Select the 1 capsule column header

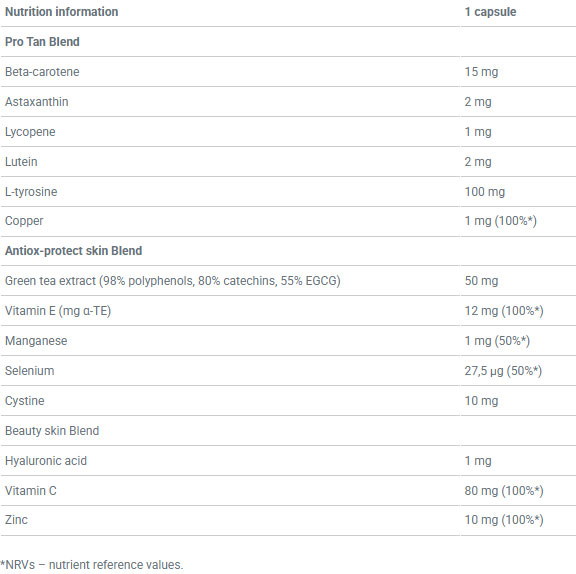(x=490, y=12)
